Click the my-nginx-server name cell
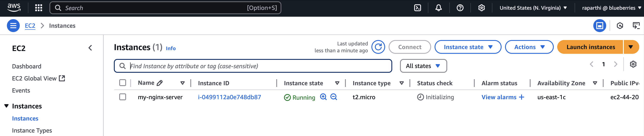Viewport: 644px width, 136px height. 160,97
